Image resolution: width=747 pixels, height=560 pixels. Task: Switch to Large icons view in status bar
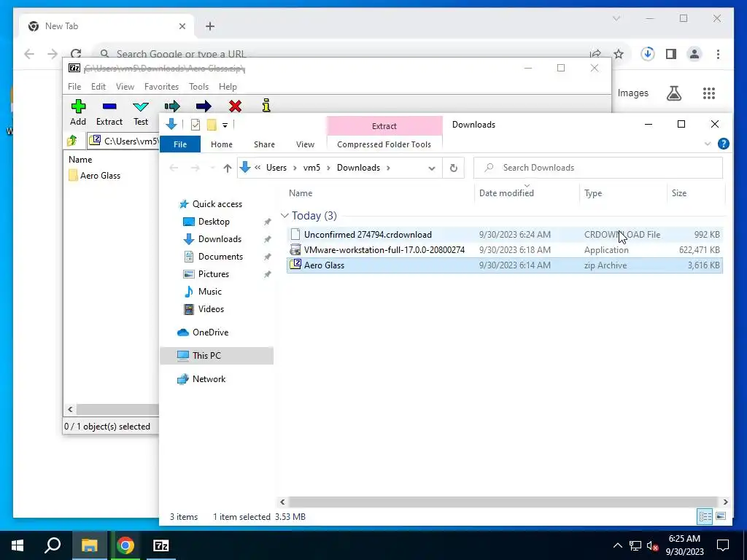tap(721, 517)
